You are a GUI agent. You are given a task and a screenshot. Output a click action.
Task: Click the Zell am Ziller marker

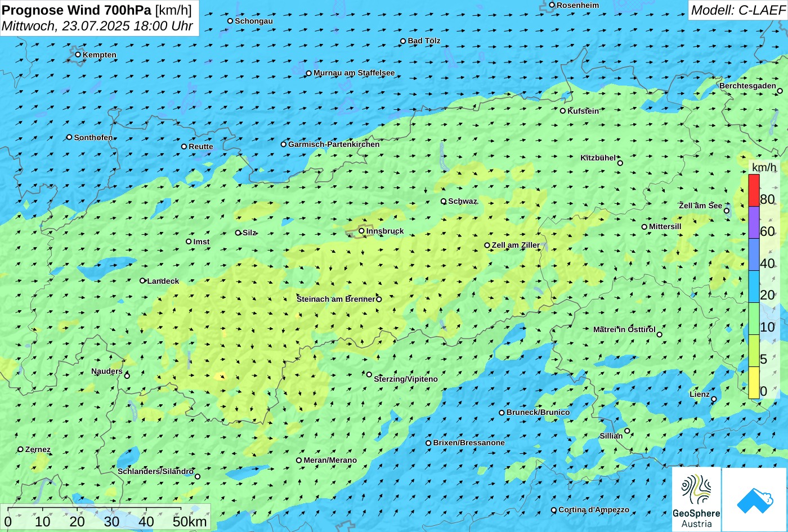pos(487,245)
